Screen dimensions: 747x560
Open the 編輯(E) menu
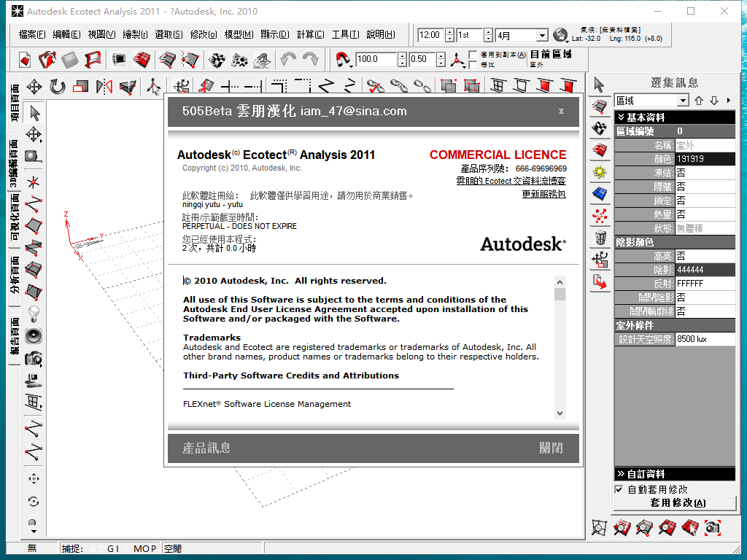click(x=66, y=34)
